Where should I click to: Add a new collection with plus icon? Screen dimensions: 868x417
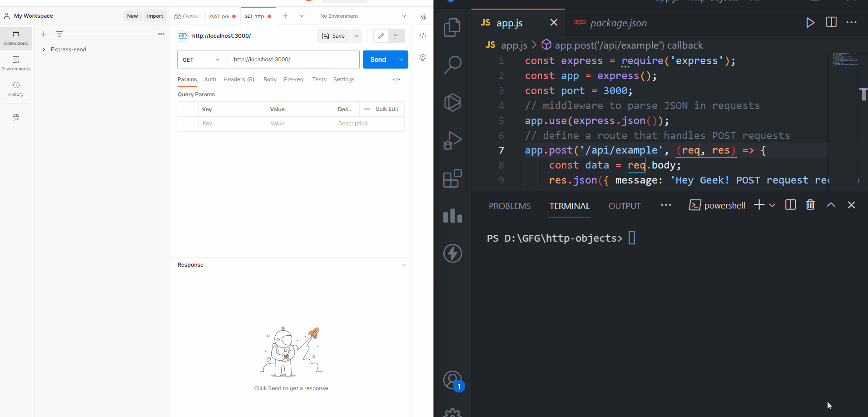[44, 34]
